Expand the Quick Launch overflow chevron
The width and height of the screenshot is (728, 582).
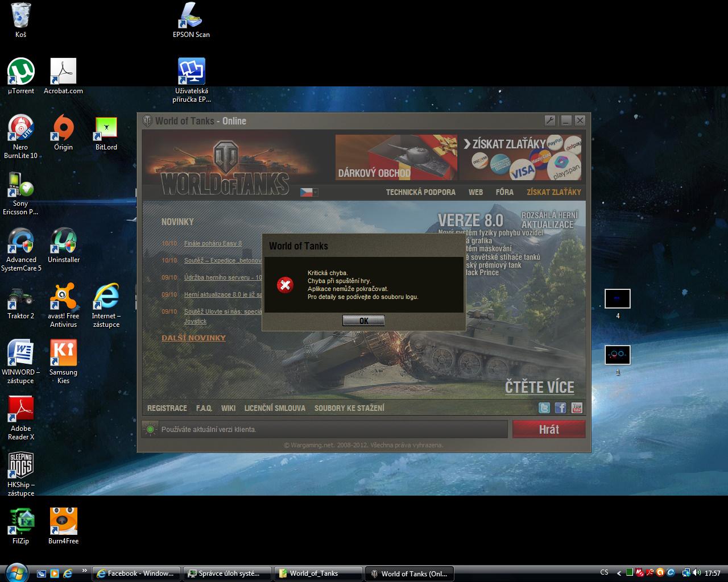pyautogui.click(x=85, y=570)
